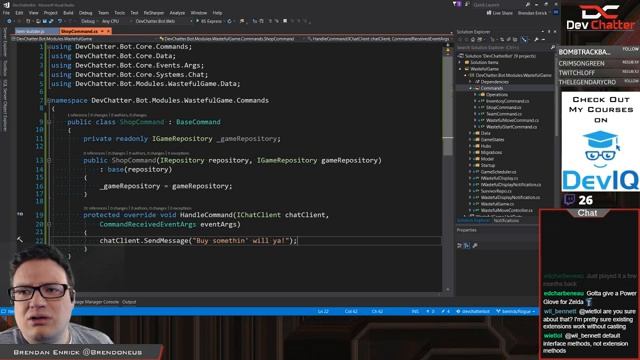640x360 pixels.
Task: Click the Quick Launch search field
Action: click(x=499, y=4)
